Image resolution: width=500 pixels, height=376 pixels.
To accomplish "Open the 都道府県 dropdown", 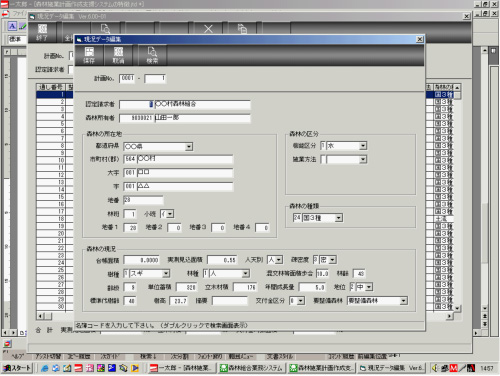I will (189, 147).
